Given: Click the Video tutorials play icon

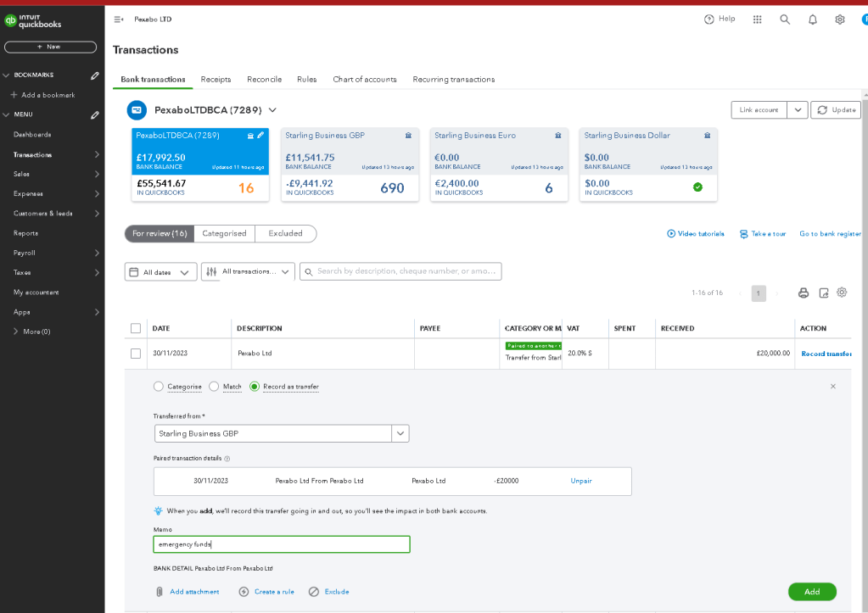Looking at the screenshot, I should pyautogui.click(x=671, y=233).
